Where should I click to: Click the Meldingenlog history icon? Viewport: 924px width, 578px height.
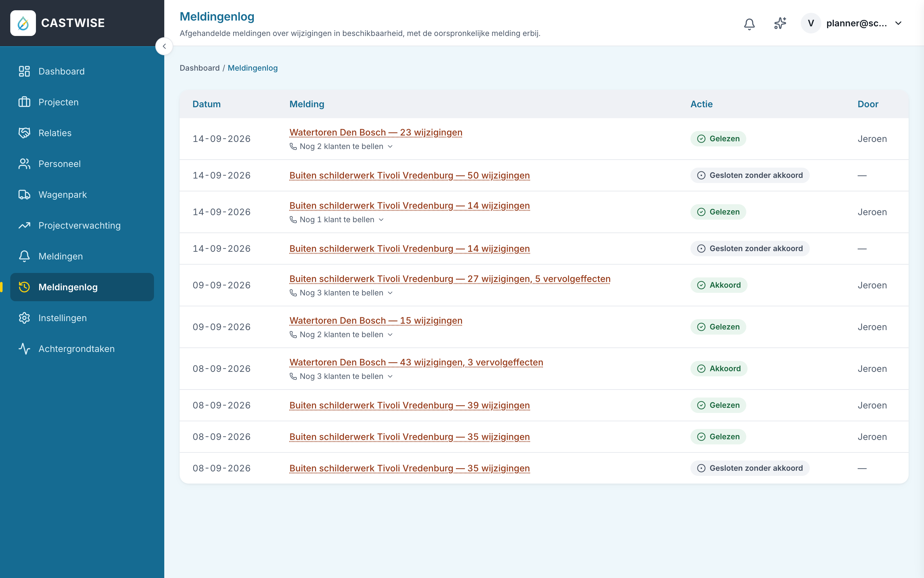point(24,287)
